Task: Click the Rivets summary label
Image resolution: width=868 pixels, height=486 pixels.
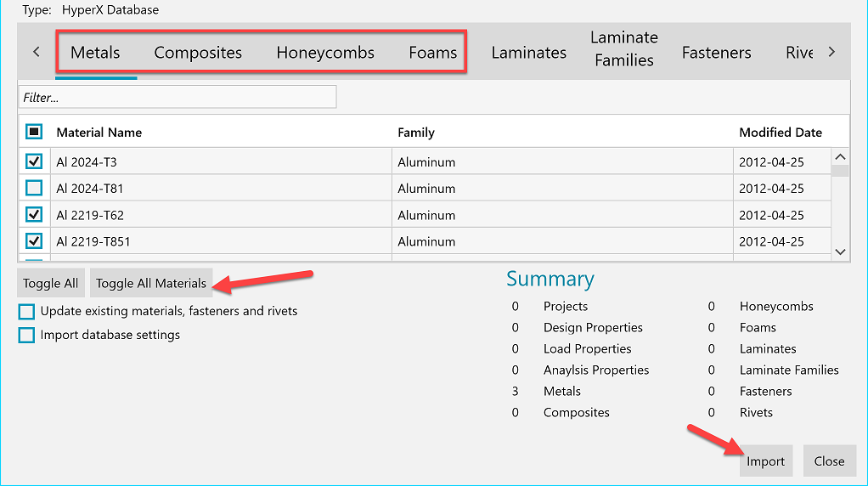Action: (756, 412)
